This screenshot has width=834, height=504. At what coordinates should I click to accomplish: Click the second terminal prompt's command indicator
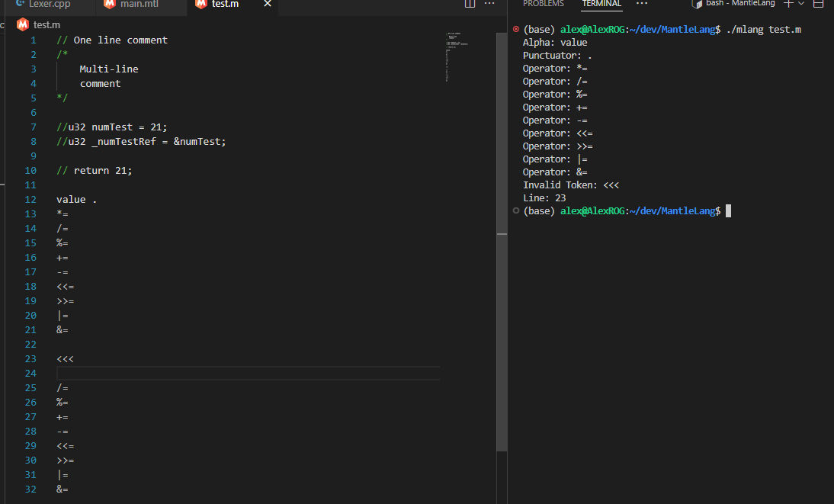[516, 210]
